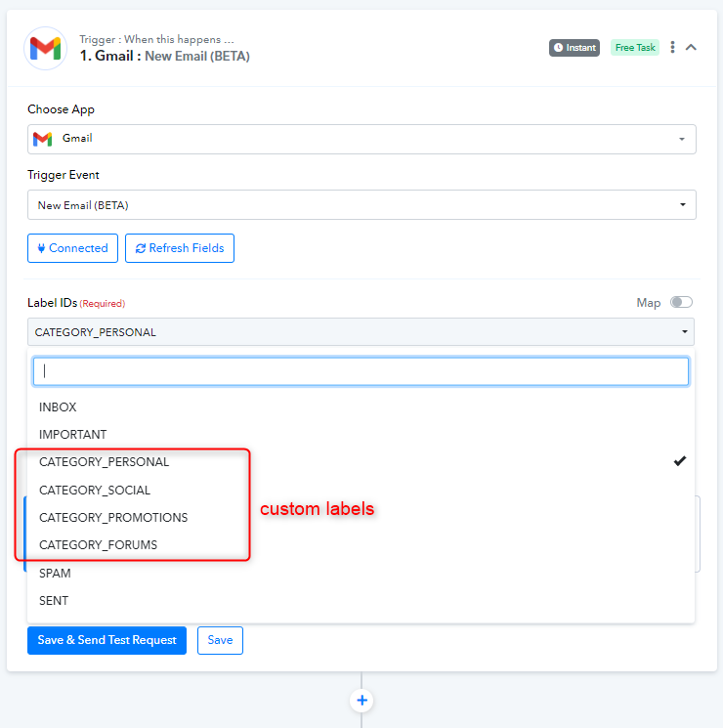This screenshot has height=728, width=723.
Task: Click the Connected button
Action: (x=72, y=248)
